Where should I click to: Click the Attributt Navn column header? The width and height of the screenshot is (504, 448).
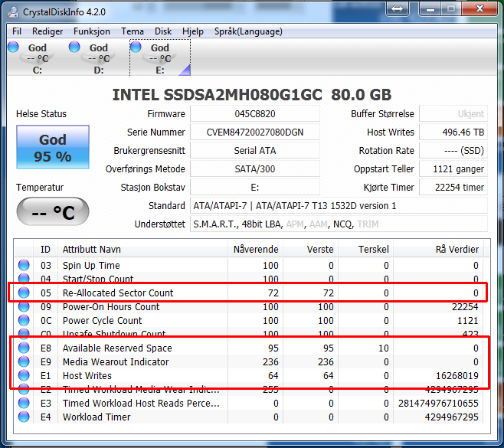coord(142,249)
